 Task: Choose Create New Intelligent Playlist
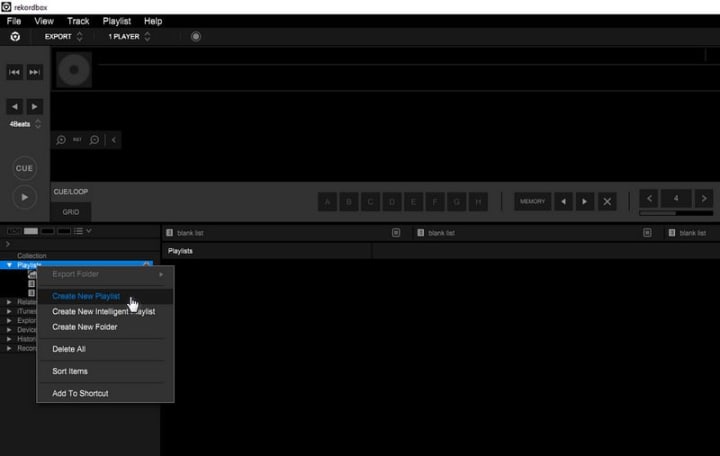click(105, 312)
